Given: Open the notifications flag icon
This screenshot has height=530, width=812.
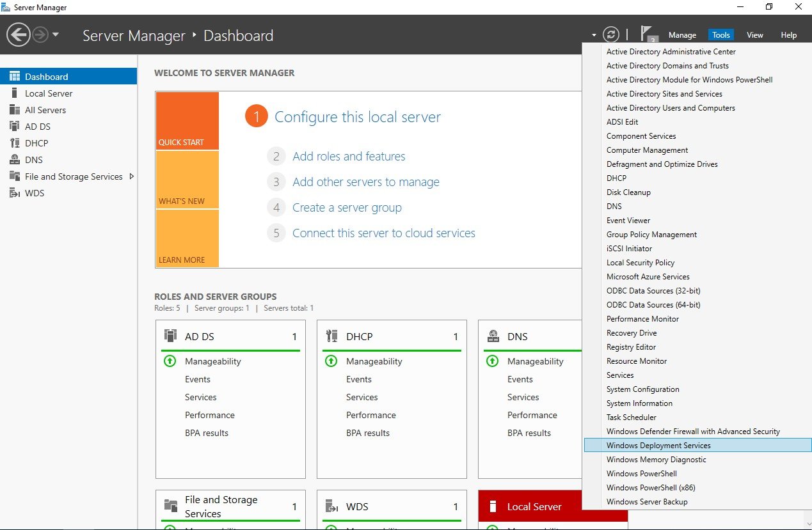Looking at the screenshot, I should (x=648, y=35).
